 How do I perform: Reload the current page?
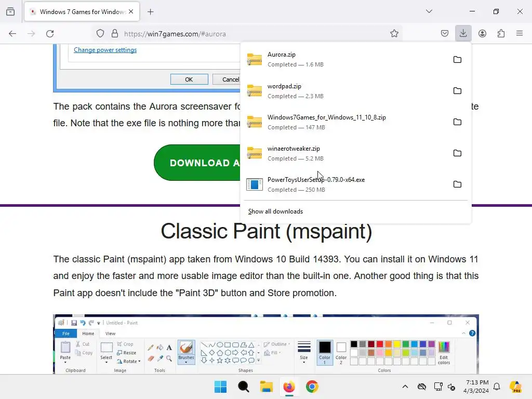click(50, 34)
